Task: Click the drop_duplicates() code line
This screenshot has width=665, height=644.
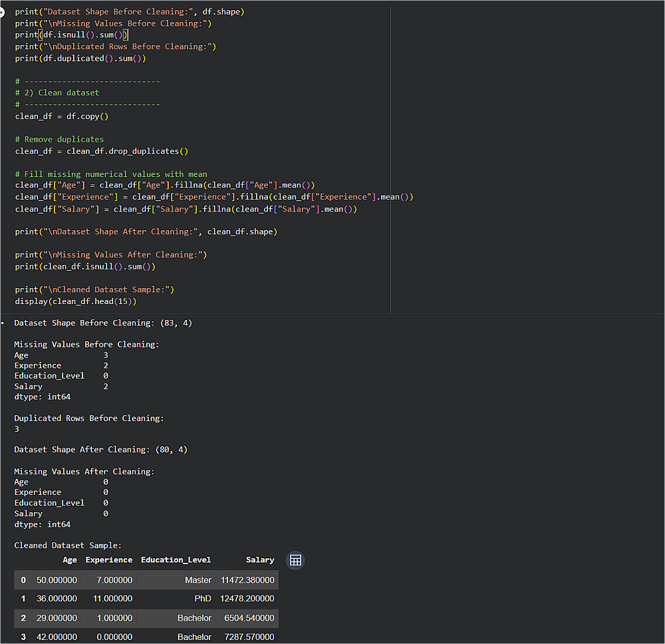Action: point(102,151)
